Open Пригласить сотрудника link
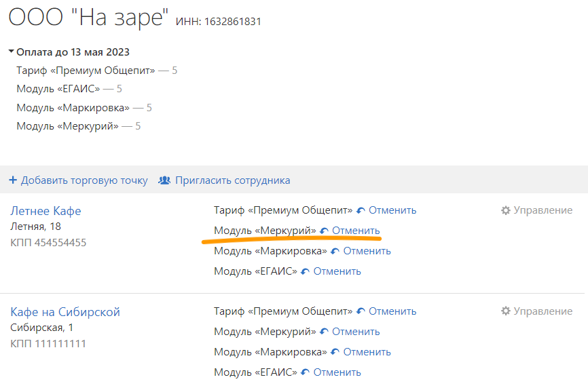The height and width of the screenshot is (390, 588). point(232,180)
